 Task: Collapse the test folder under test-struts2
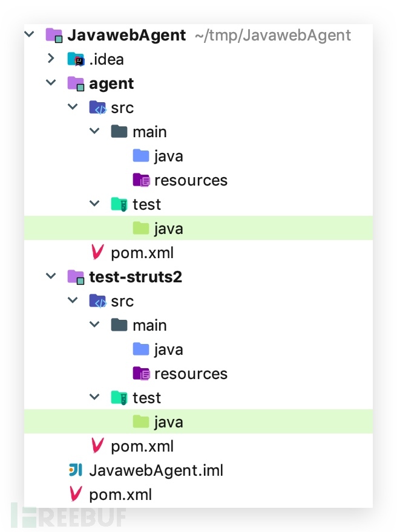[95, 398]
